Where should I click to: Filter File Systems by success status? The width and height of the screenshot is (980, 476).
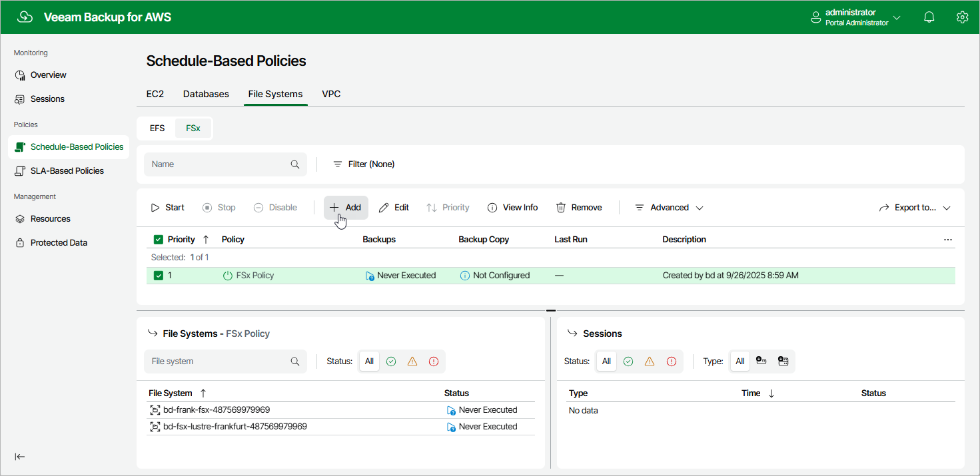click(391, 361)
